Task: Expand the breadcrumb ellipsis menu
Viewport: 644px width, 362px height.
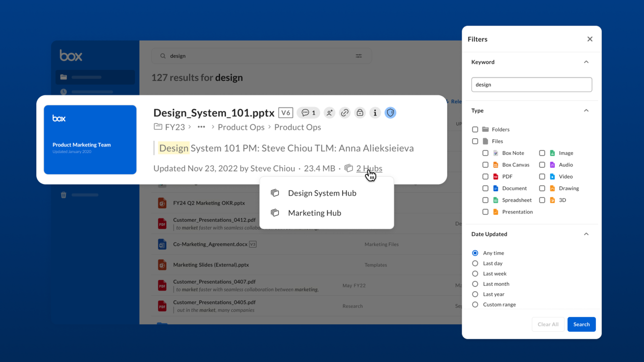Action: click(x=201, y=127)
